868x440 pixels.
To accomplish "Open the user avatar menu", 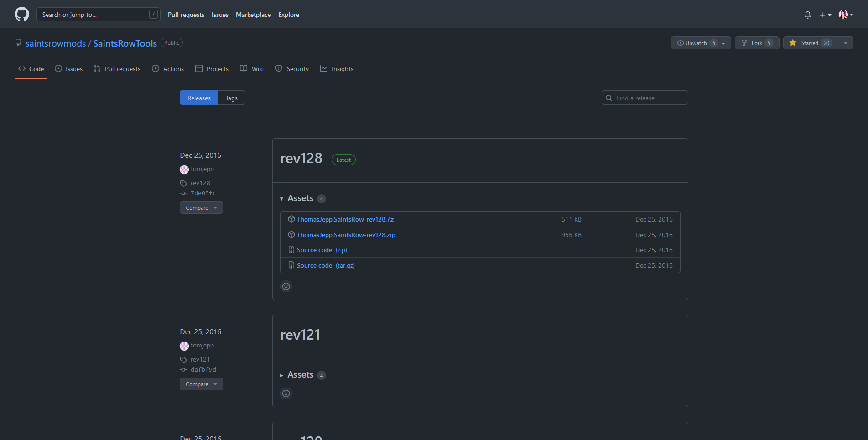I will tap(846, 15).
